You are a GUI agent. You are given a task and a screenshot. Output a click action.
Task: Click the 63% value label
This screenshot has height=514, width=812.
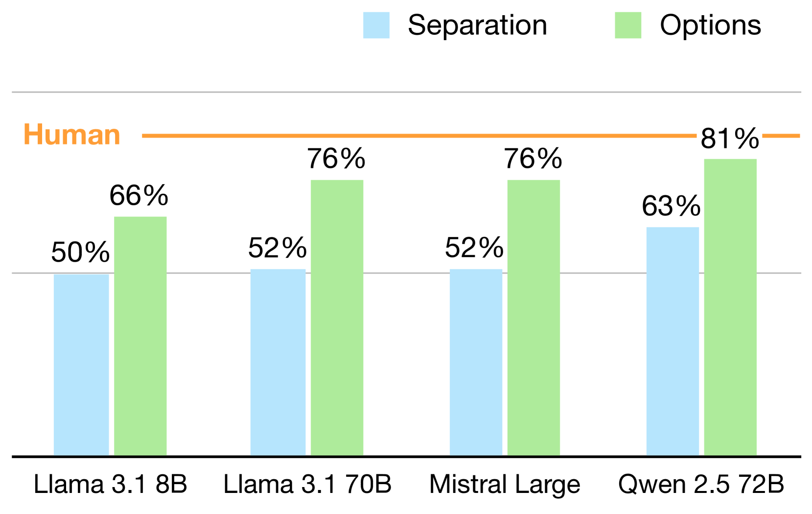[x=671, y=206]
